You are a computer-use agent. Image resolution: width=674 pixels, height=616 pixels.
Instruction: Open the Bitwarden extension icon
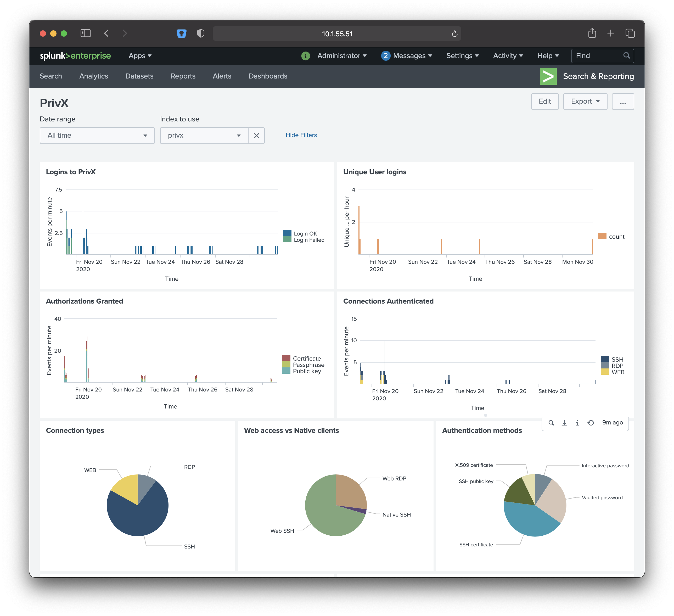[x=181, y=33]
